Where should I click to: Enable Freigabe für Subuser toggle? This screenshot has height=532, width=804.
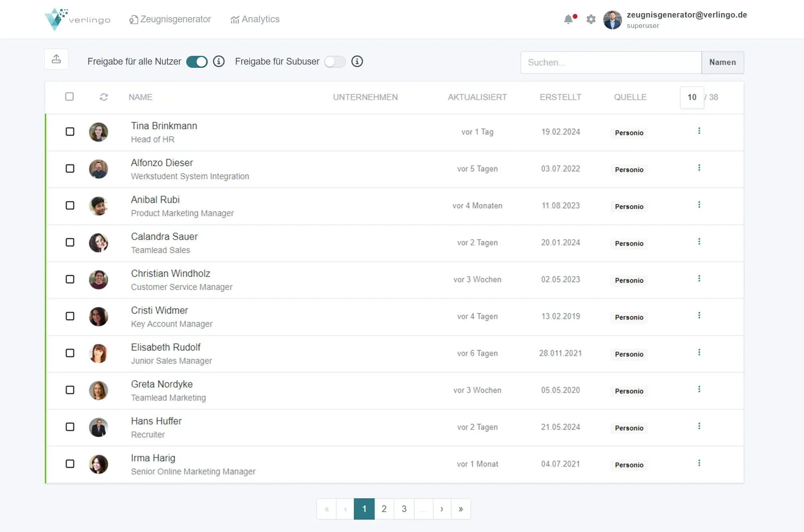335,62
